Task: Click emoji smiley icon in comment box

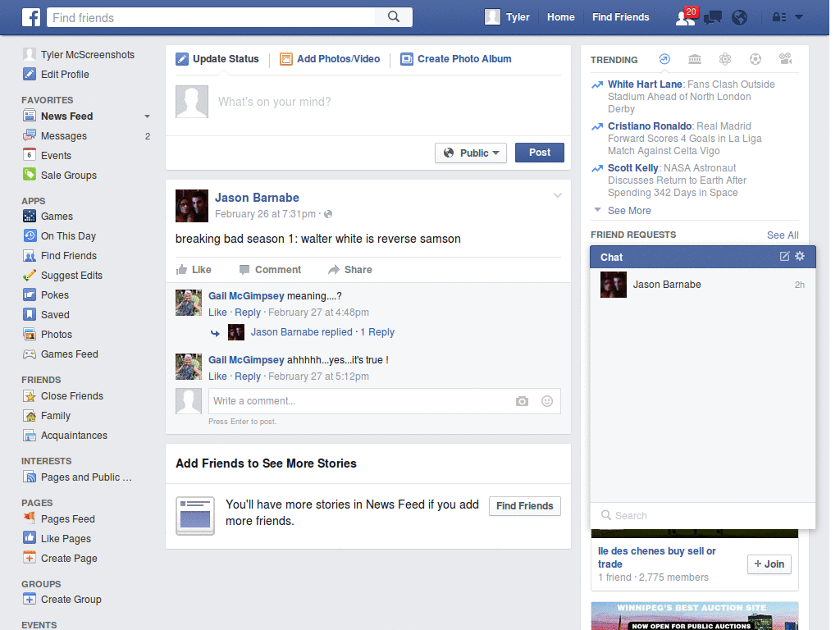Action: coord(546,401)
